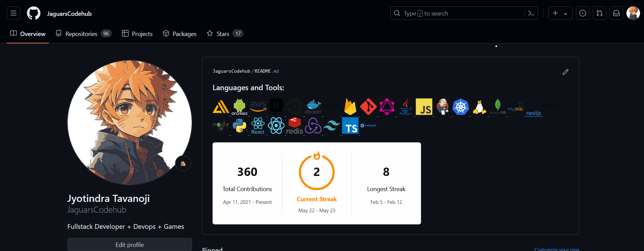Open the Issues icon in header

pos(583,13)
